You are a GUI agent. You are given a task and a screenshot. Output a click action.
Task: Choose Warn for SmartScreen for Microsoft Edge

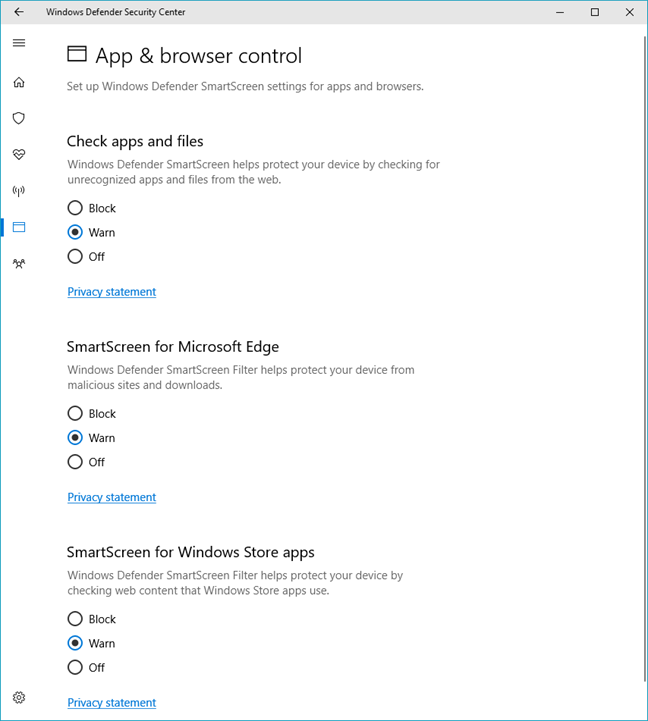coord(75,437)
